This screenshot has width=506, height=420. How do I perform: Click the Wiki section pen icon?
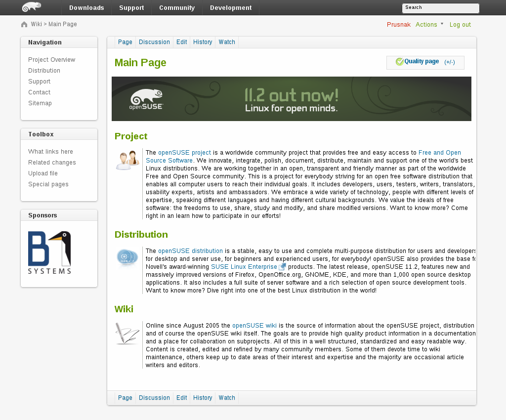tap(127, 334)
